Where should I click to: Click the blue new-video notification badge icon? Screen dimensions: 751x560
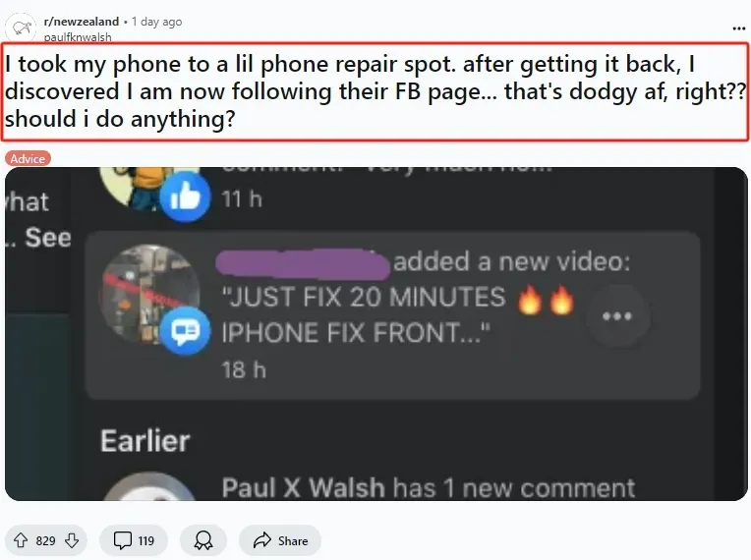(185, 330)
